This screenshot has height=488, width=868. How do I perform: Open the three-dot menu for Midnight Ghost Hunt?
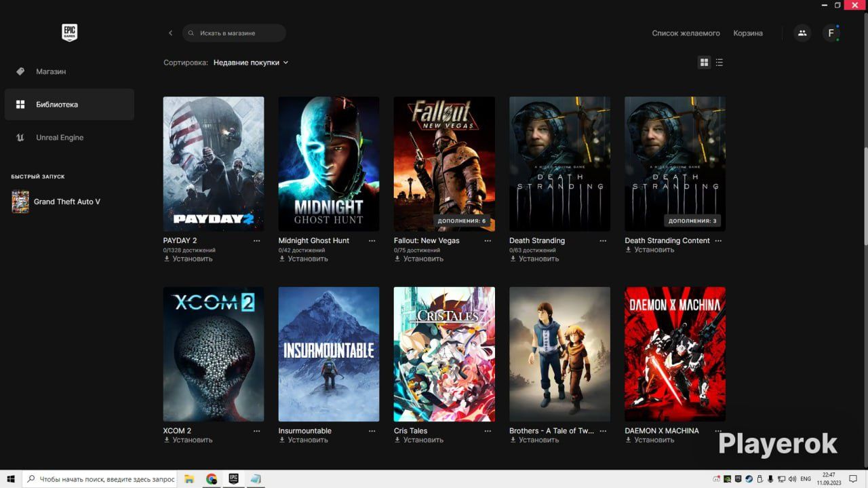coord(372,241)
